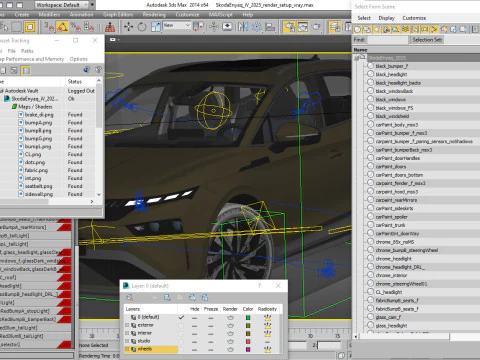This screenshot has height=360, width=480.
Task: Expand the exterior layer
Action: [127, 325]
